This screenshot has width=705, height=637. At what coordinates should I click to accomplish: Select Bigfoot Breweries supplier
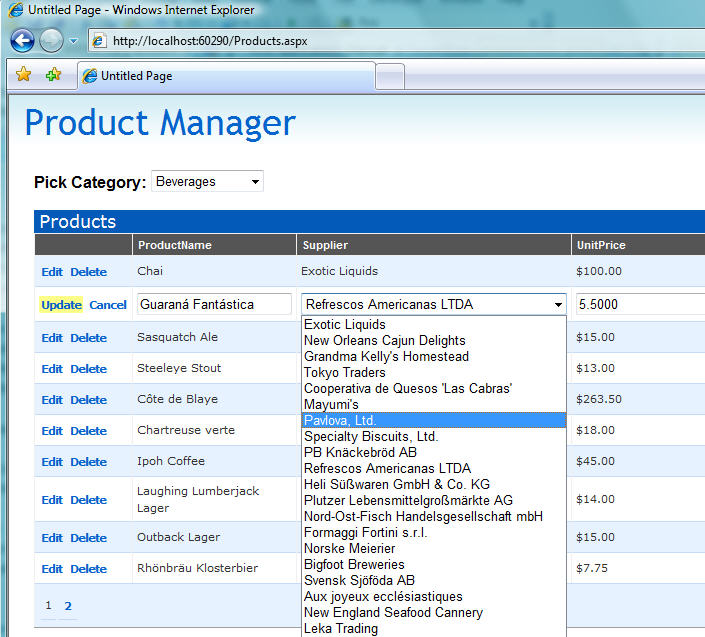(434, 565)
